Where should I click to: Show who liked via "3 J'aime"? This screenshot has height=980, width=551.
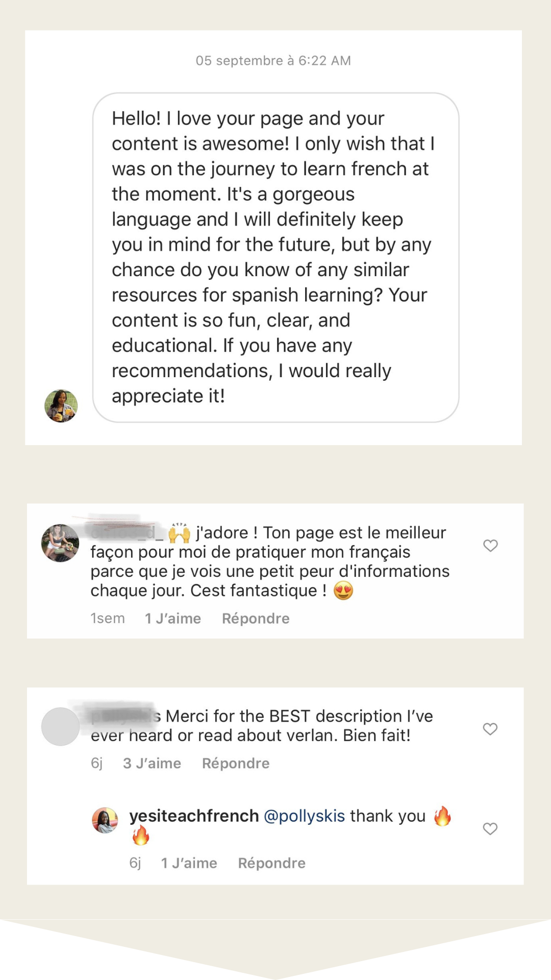coord(152,764)
